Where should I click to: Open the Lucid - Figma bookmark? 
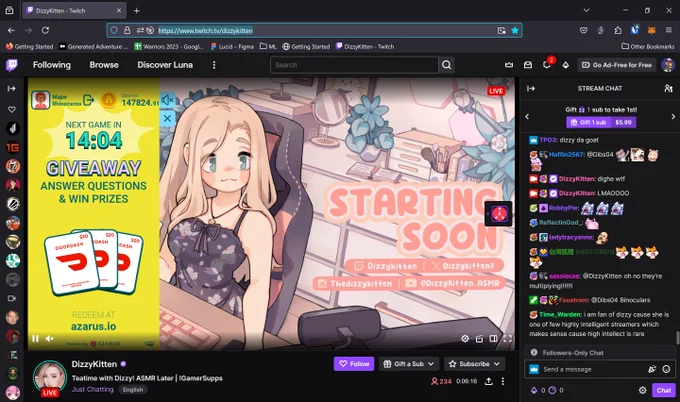[232, 46]
